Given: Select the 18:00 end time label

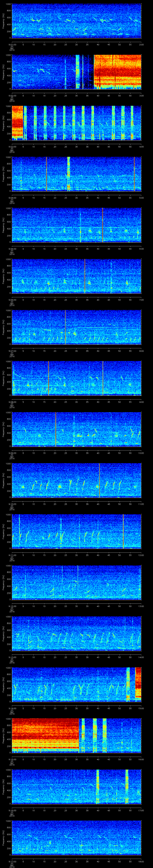Looking at the screenshot, I should [141, 861].
